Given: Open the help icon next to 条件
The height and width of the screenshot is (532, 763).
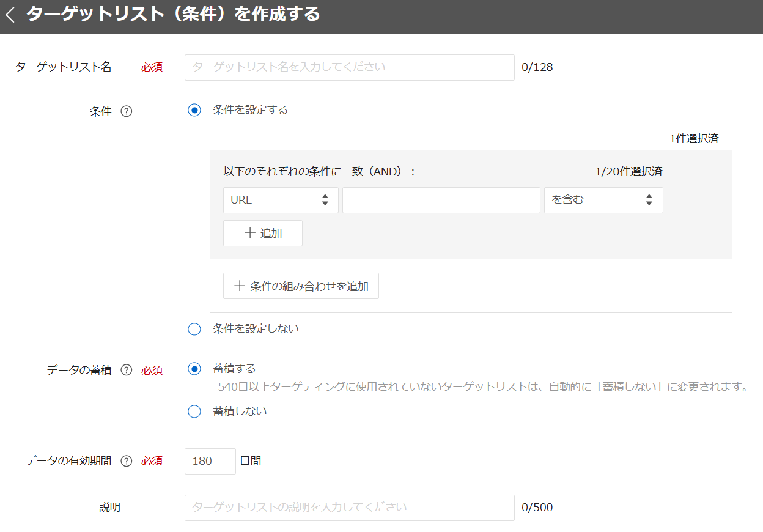Looking at the screenshot, I should (127, 111).
